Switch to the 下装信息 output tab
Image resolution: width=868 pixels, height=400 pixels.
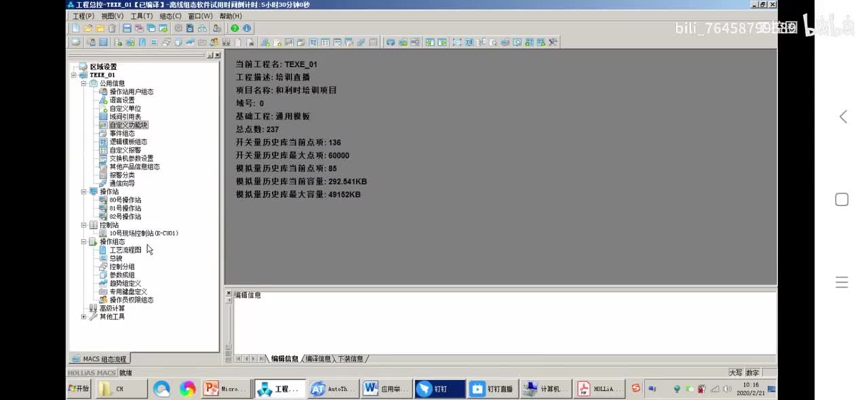point(351,359)
